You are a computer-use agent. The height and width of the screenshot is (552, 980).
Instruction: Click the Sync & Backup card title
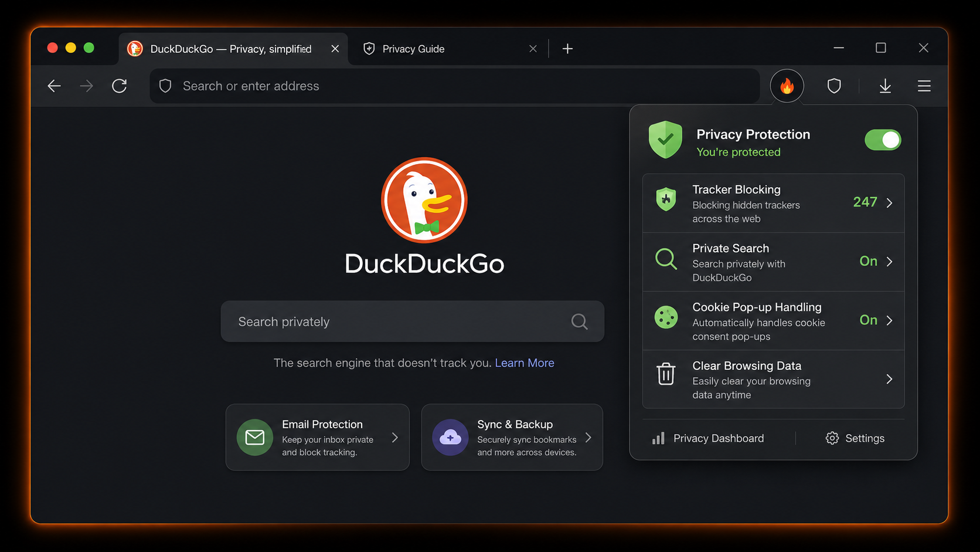coord(515,424)
